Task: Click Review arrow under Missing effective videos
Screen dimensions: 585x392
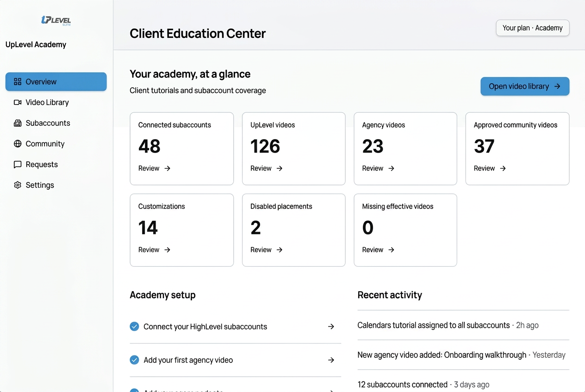Action: [x=391, y=250]
